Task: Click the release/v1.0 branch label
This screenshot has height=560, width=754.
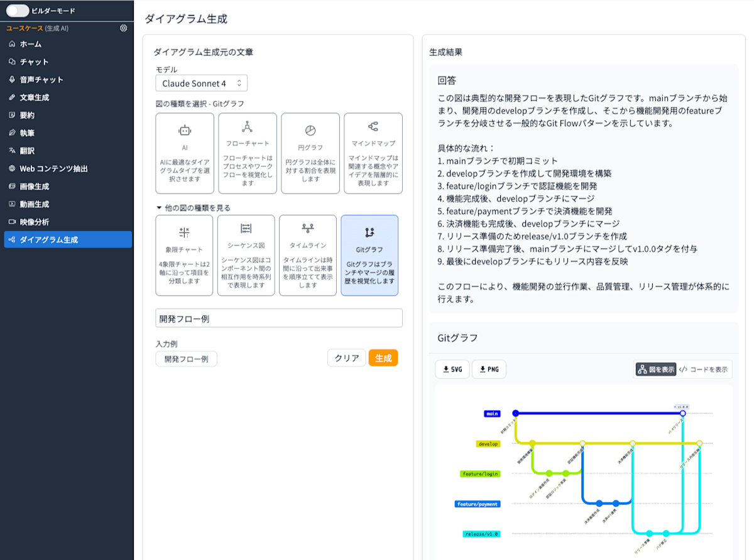Action: pyautogui.click(x=481, y=534)
